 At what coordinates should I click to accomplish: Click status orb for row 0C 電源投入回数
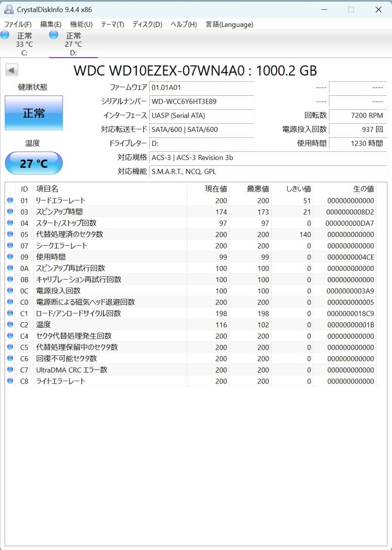[10, 291]
